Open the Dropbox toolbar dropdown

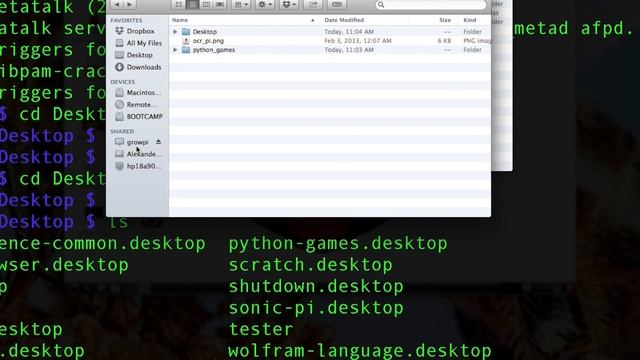coord(289,4)
